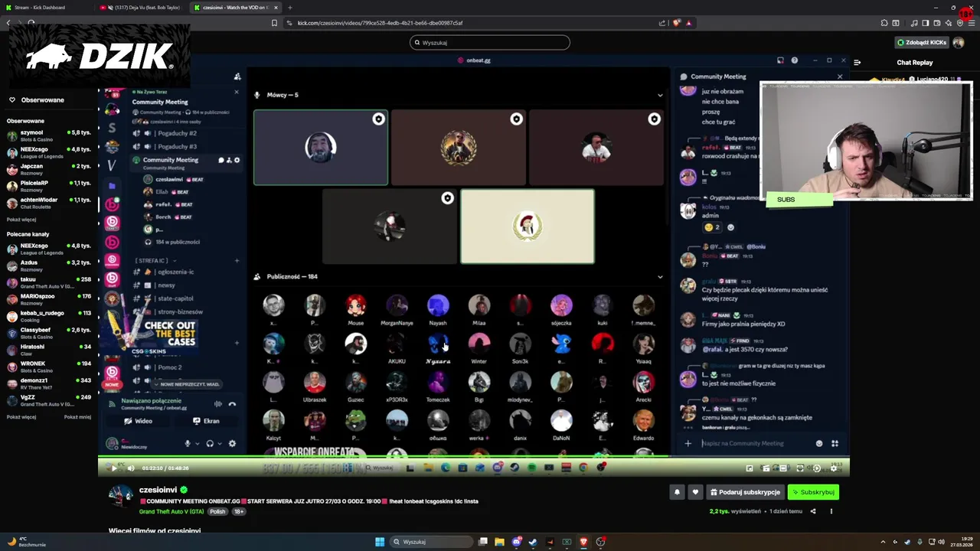Toggle Wideo camera button in Discord

pyautogui.click(x=139, y=421)
